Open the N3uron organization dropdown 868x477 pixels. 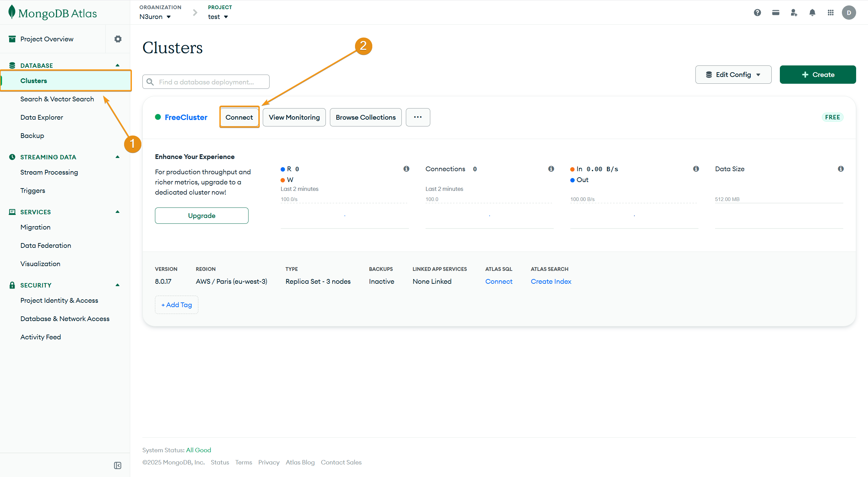155,17
